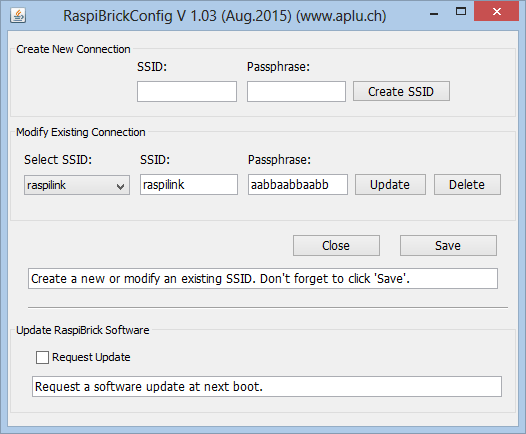
Task: Click the Save button
Action: coord(448,246)
